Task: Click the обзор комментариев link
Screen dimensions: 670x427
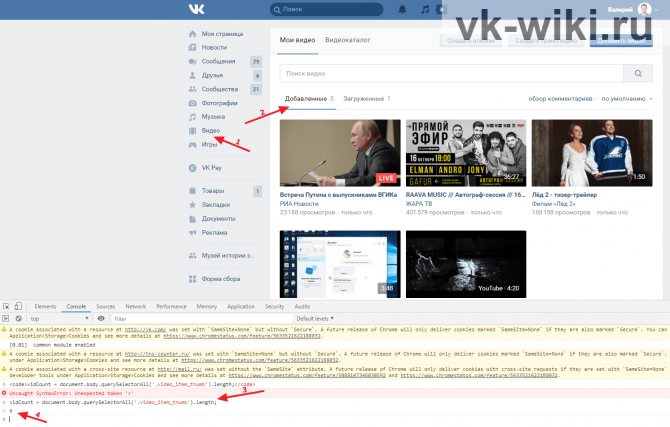Action: tap(560, 99)
